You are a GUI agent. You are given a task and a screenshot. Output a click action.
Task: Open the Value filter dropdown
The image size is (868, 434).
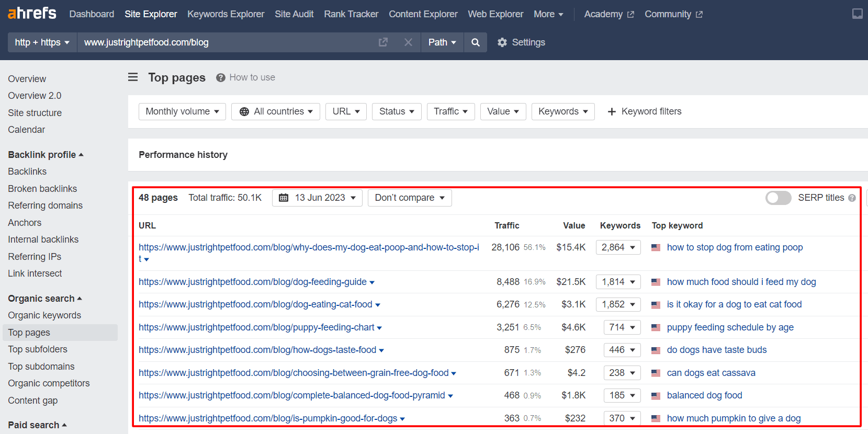pyautogui.click(x=503, y=111)
